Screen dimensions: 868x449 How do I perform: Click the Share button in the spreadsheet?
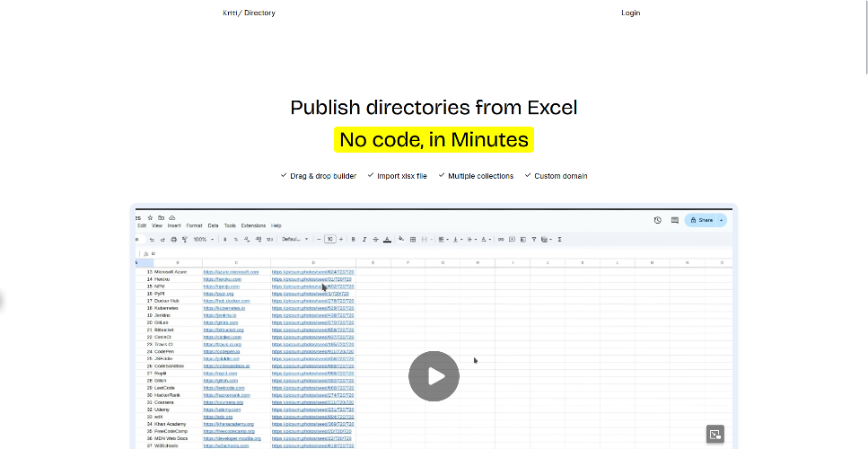click(x=701, y=220)
